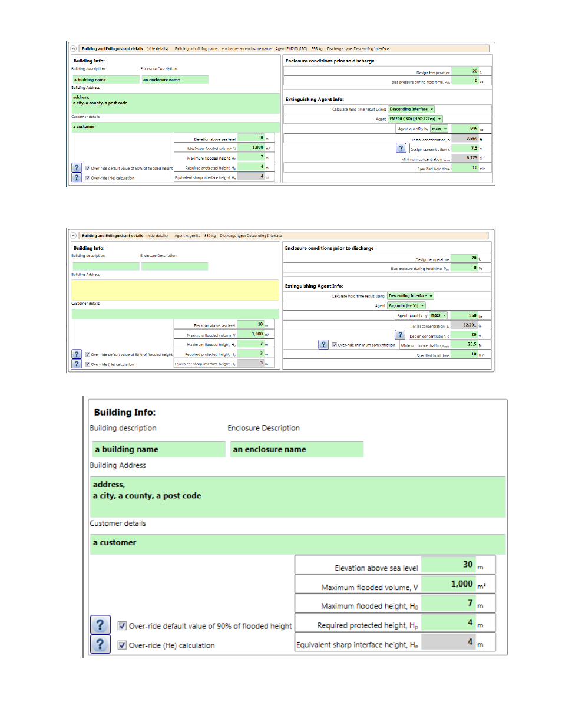This screenshot has width=562, height=728.
Task: Click Maximum flooded height field in FM200 panel
Action: click(x=251, y=157)
